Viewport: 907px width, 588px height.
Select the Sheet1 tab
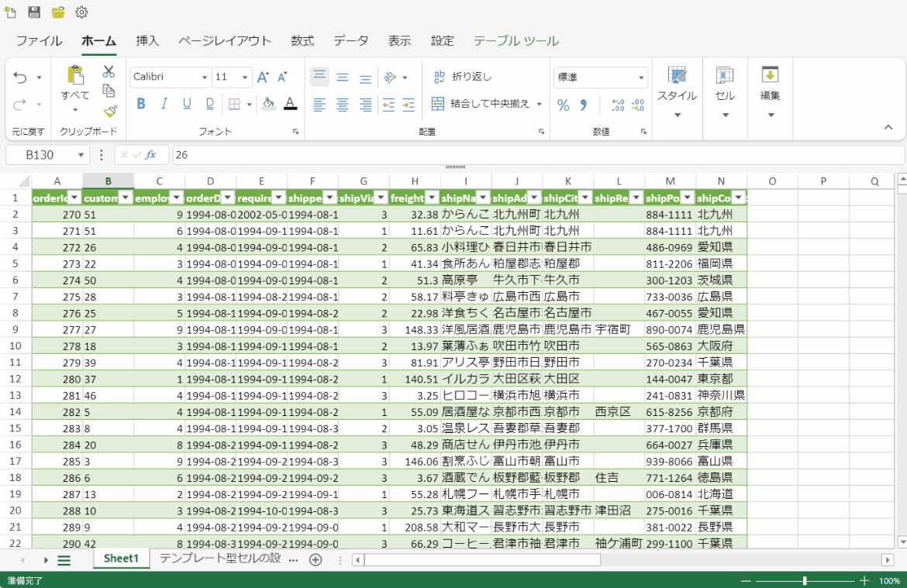click(x=122, y=559)
